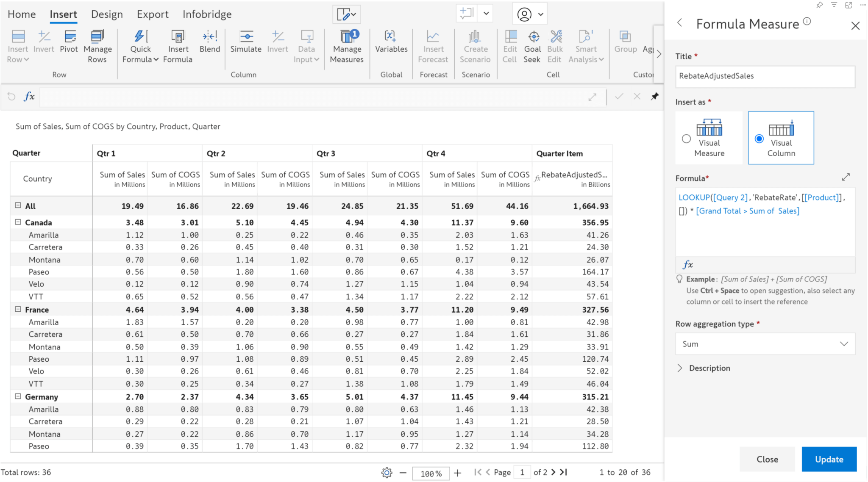
Task: Open table settings gear icon
Action: point(387,473)
